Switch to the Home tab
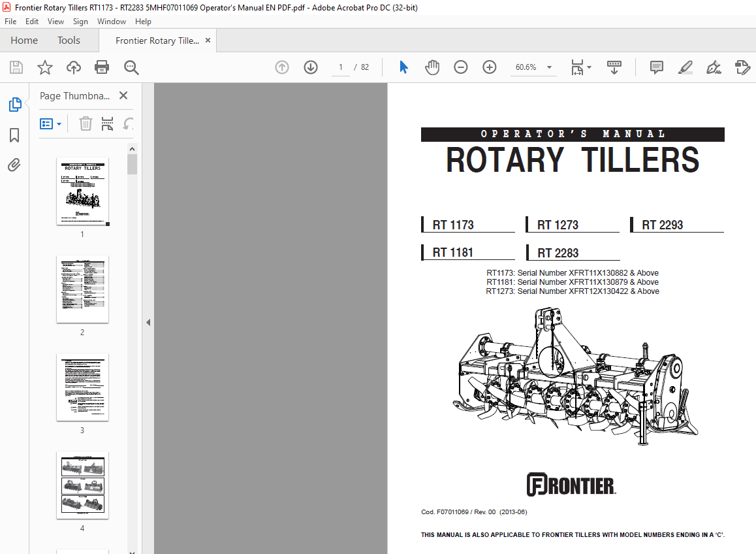 click(24, 40)
